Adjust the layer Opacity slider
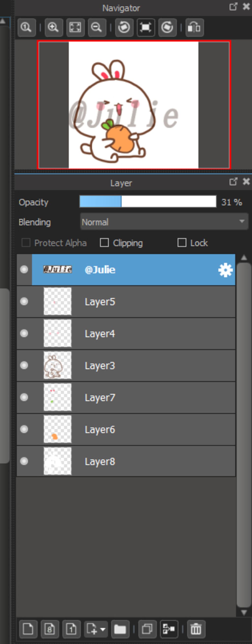The image size is (252, 644). pyautogui.click(x=148, y=202)
